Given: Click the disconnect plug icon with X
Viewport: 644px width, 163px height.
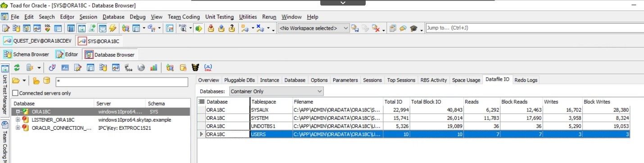Looking at the screenshot, I should [x=261, y=28].
